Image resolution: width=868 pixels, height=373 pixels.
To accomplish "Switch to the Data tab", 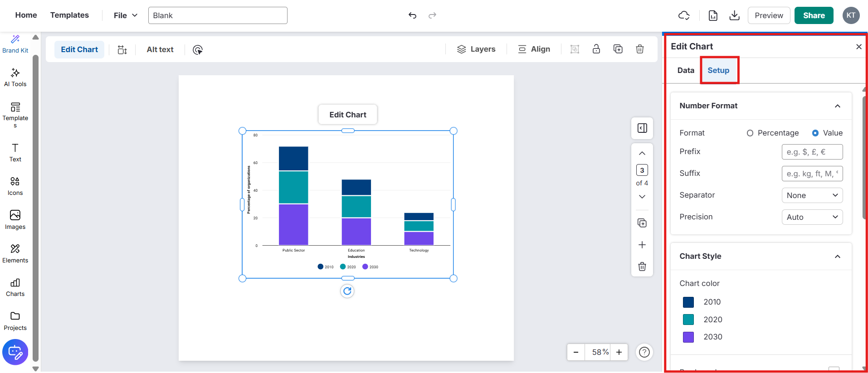I will click(x=685, y=70).
